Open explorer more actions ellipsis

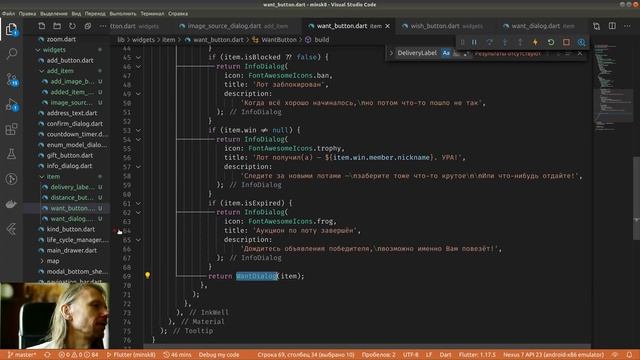pos(103,26)
